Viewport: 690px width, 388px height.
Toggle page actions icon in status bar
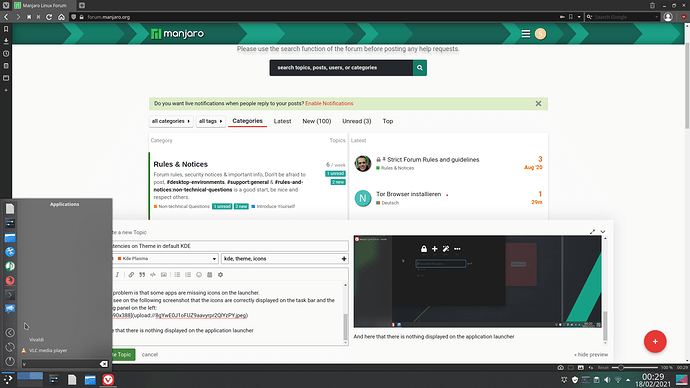pos(591,367)
